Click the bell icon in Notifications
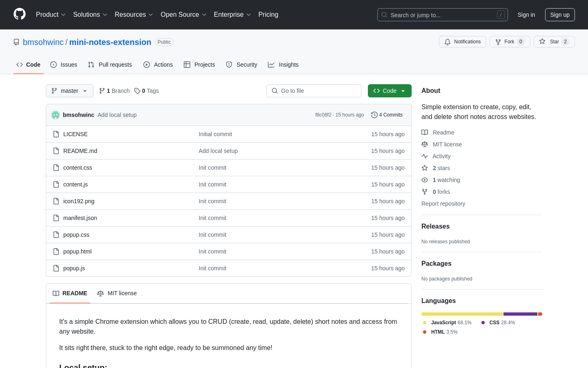588x368 pixels. [448, 42]
